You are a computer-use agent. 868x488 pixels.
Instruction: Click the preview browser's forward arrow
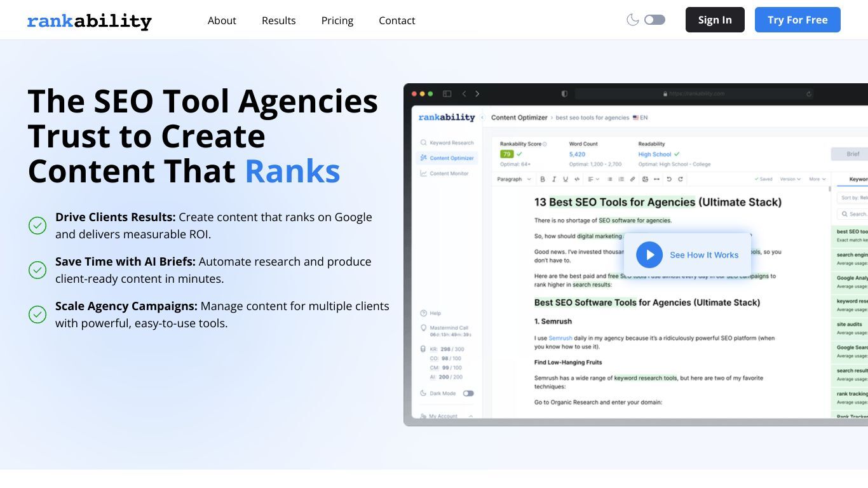[477, 93]
